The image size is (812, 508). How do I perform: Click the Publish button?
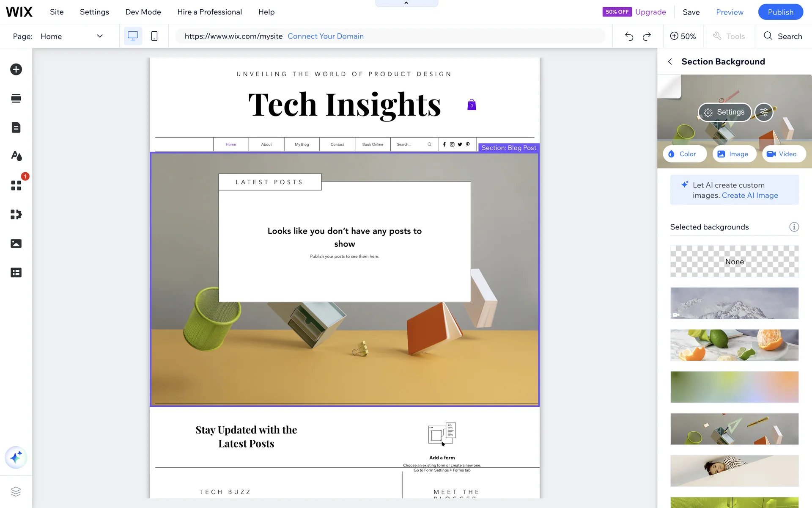click(x=780, y=12)
